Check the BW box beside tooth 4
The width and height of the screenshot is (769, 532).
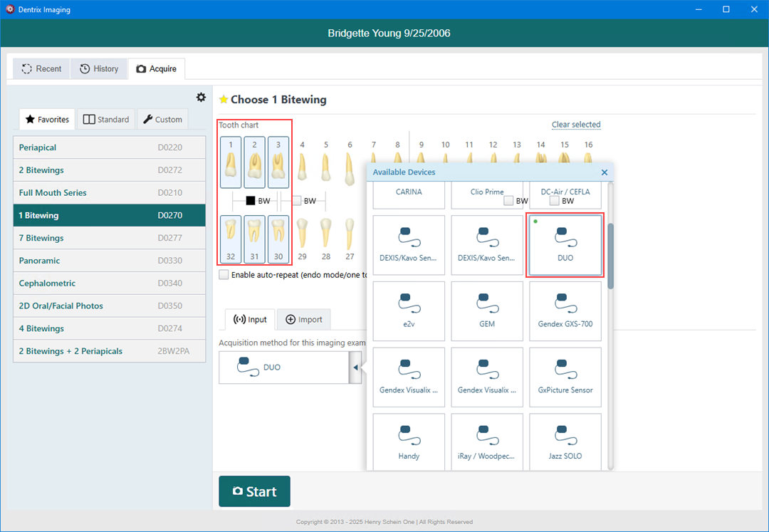click(x=297, y=201)
